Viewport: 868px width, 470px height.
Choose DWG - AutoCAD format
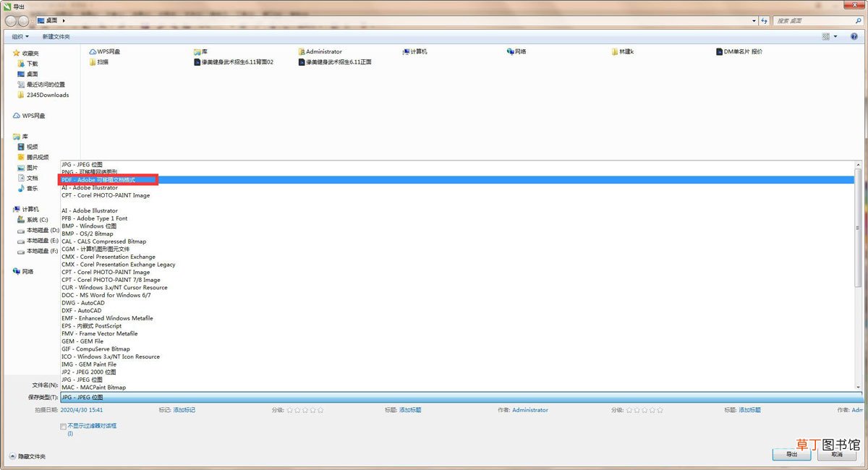(x=456, y=303)
